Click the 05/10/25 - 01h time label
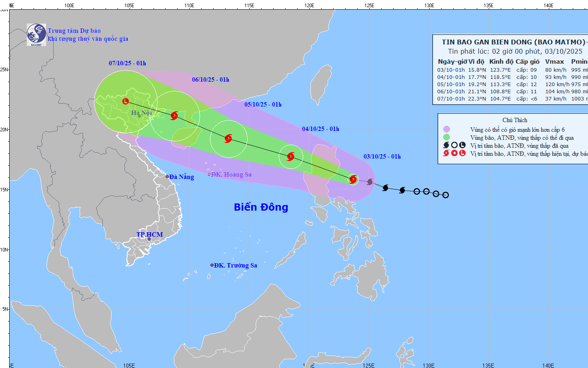The image size is (588, 368). coord(263,105)
